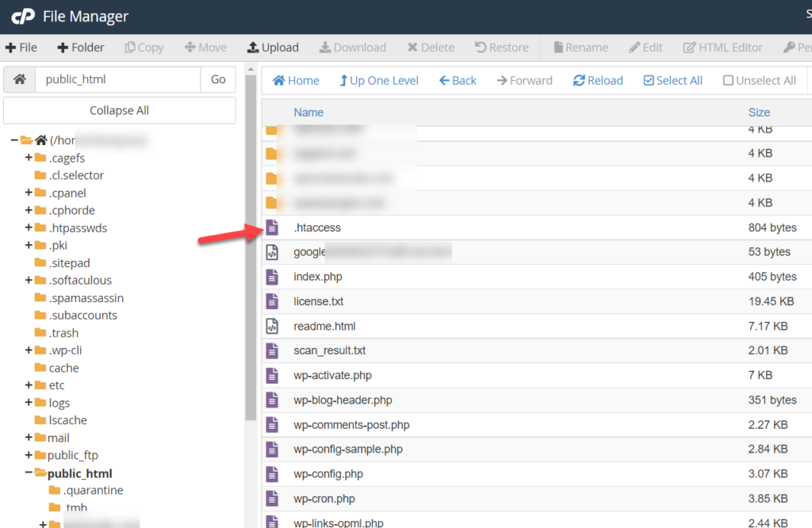Click the google HTML file icon
The width and height of the screenshot is (812, 528).
pyautogui.click(x=272, y=252)
